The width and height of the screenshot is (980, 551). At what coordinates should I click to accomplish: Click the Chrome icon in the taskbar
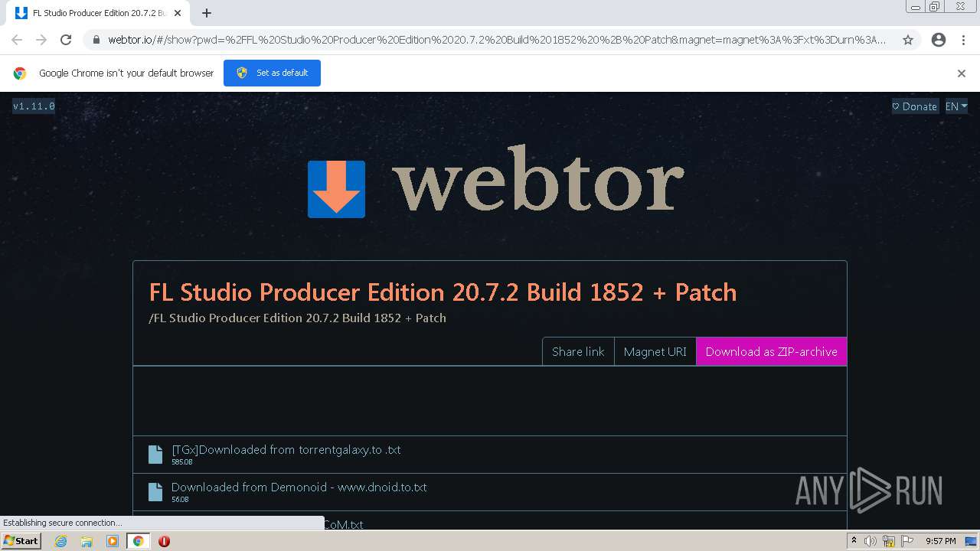(139, 541)
